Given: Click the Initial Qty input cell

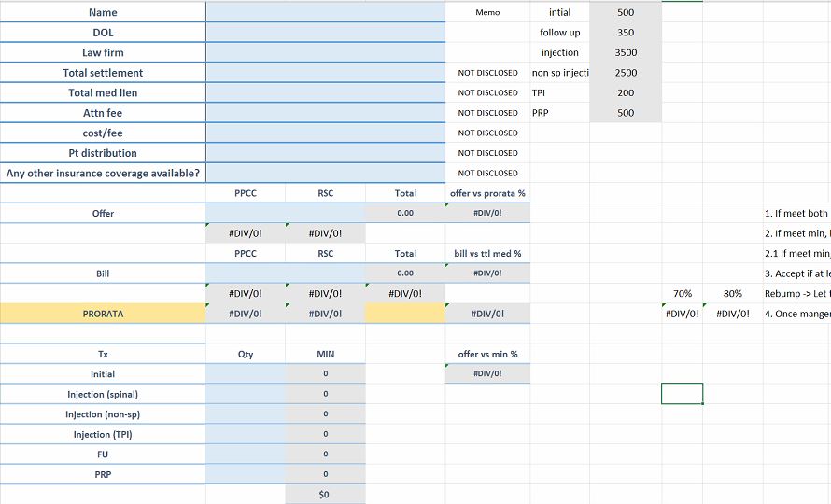Looking at the screenshot, I should click(246, 373).
